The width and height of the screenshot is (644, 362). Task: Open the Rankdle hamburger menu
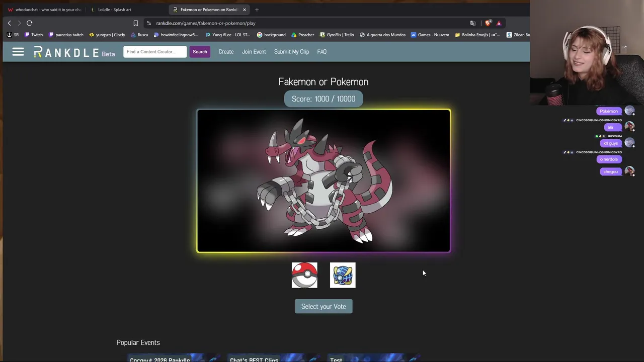18,52
